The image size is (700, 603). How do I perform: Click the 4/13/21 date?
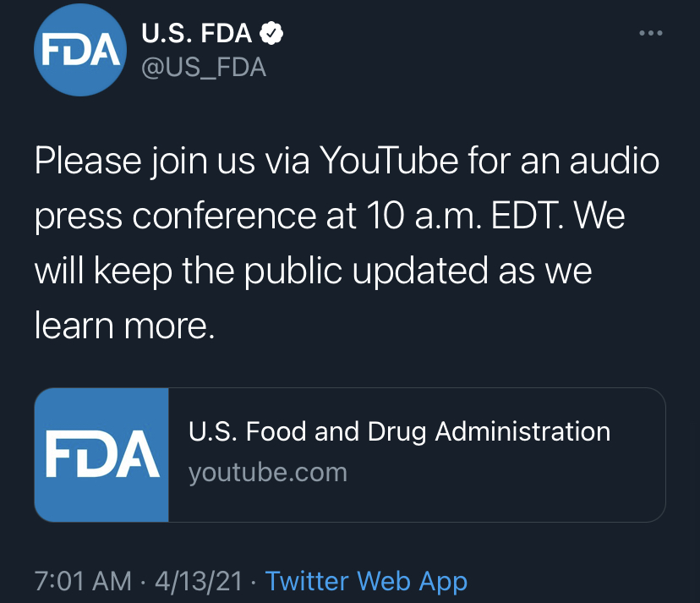pos(199,581)
